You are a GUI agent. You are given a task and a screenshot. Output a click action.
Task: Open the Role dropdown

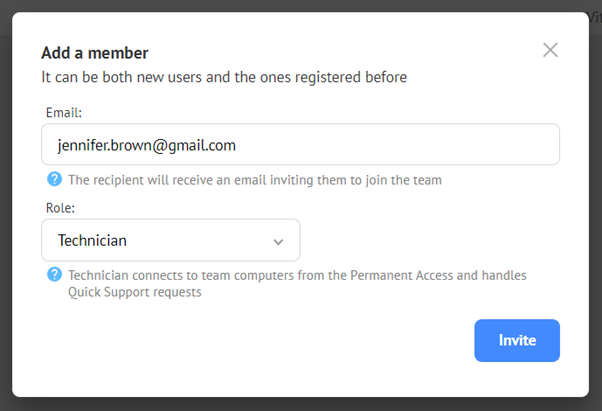[171, 240]
